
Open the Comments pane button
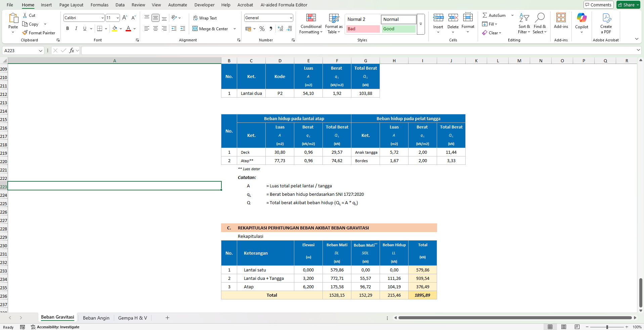pyautogui.click(x=598, y=5)
